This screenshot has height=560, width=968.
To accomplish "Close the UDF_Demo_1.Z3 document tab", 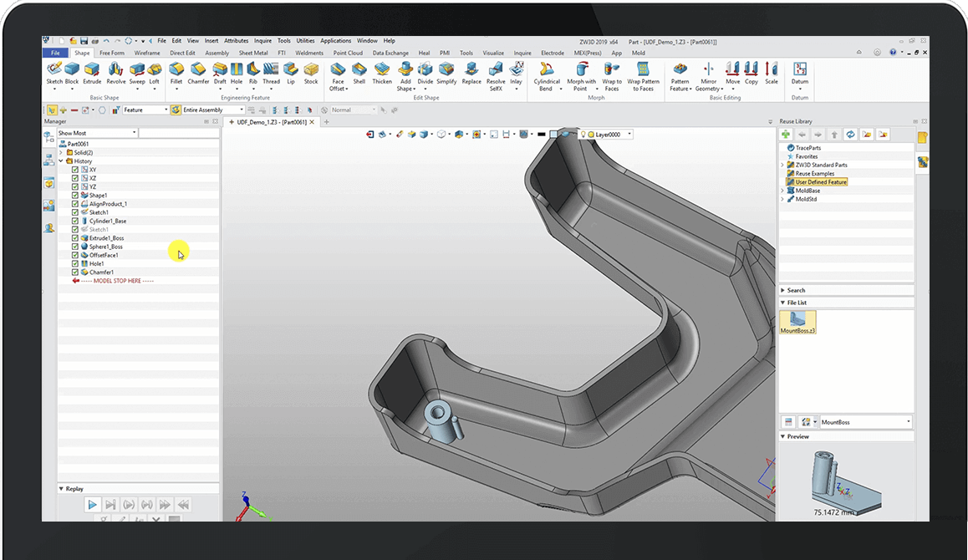I will click(x=313, y=122).
